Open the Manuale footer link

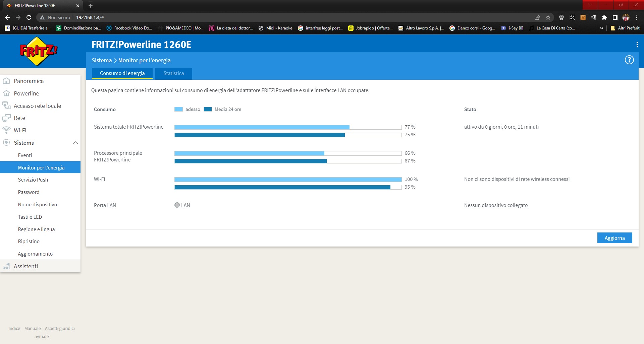click(x=33, y=329)
